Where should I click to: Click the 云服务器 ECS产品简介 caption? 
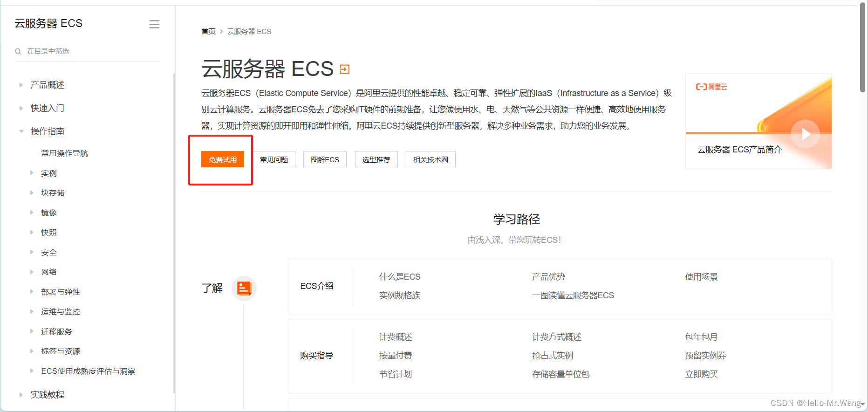pos(739,150)
